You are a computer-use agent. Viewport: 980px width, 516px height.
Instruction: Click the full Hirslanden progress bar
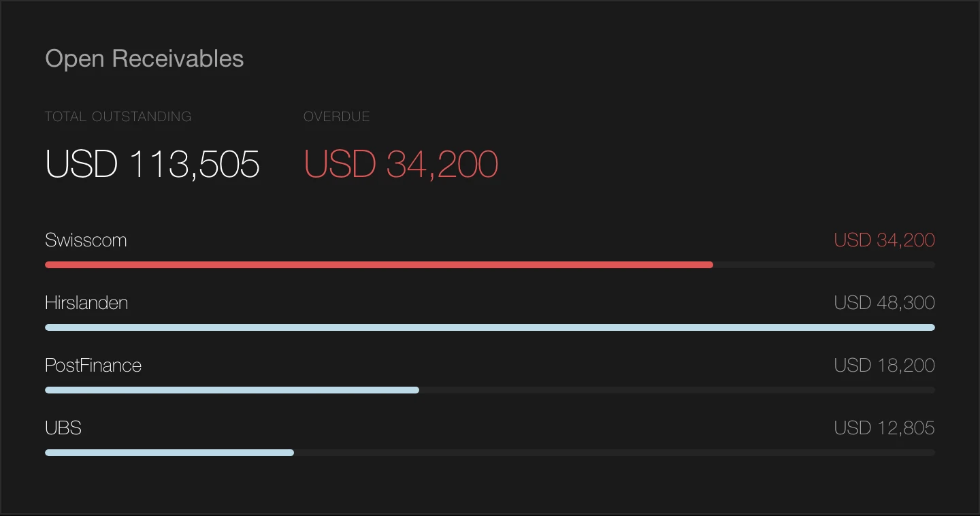tap(490, 327)
